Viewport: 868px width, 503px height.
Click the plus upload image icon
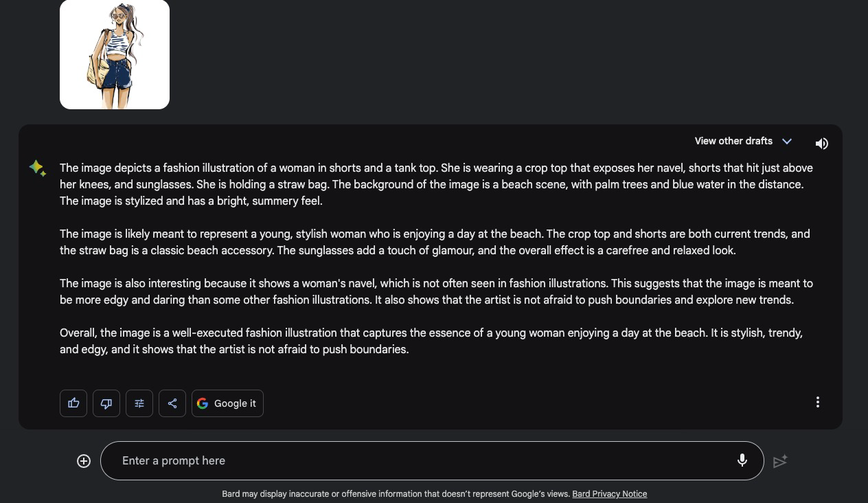click(84, 461)
